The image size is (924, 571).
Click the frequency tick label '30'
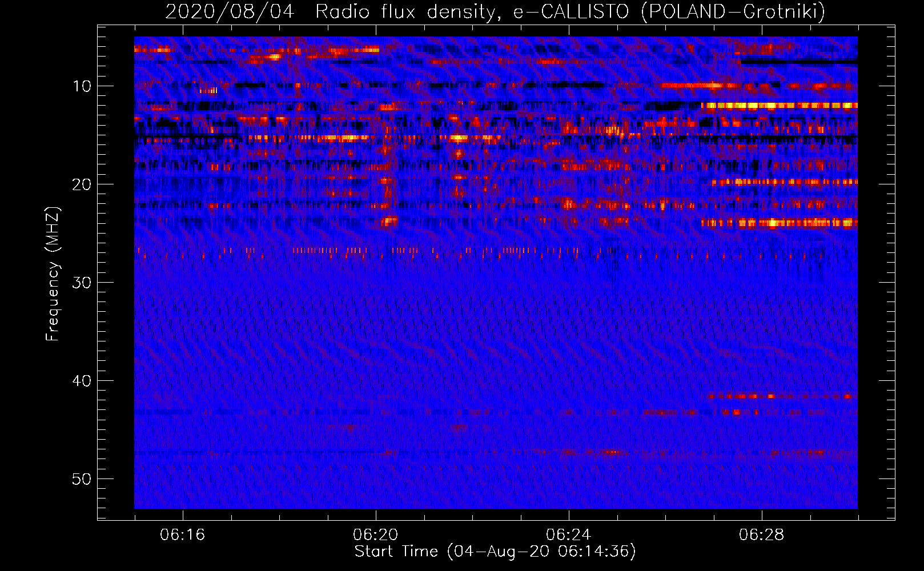pyautogui.click(x=83, y=283)
